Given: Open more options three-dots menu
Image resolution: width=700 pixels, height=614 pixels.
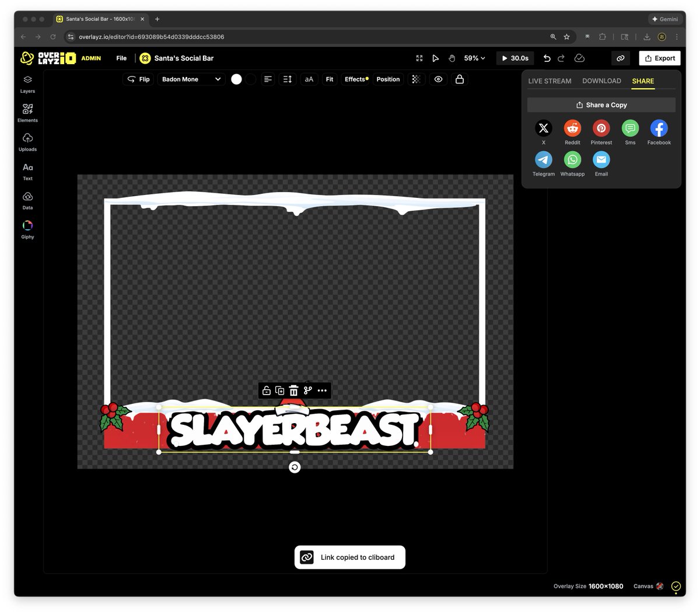Looking at the screenshot, I should (322, 390).
